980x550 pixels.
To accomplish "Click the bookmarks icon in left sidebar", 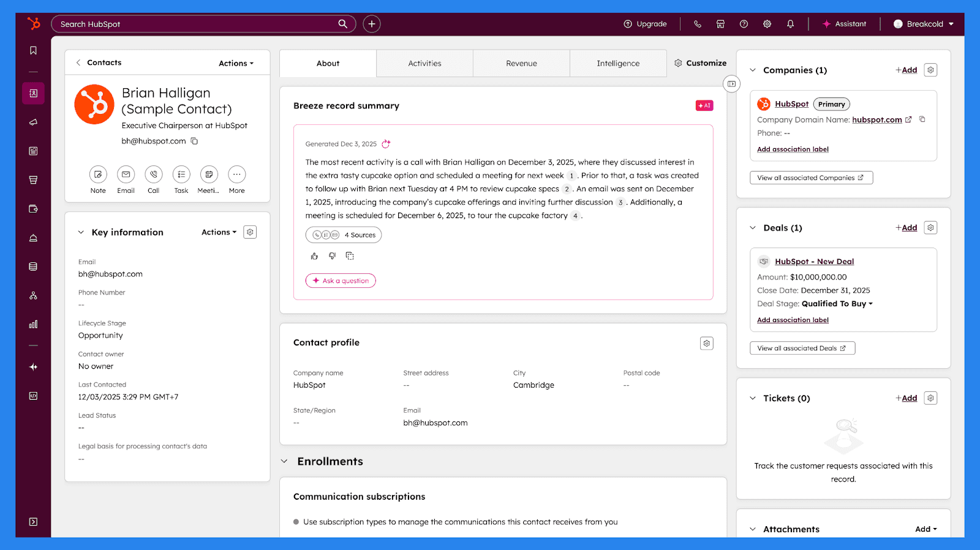I will 33,51.
